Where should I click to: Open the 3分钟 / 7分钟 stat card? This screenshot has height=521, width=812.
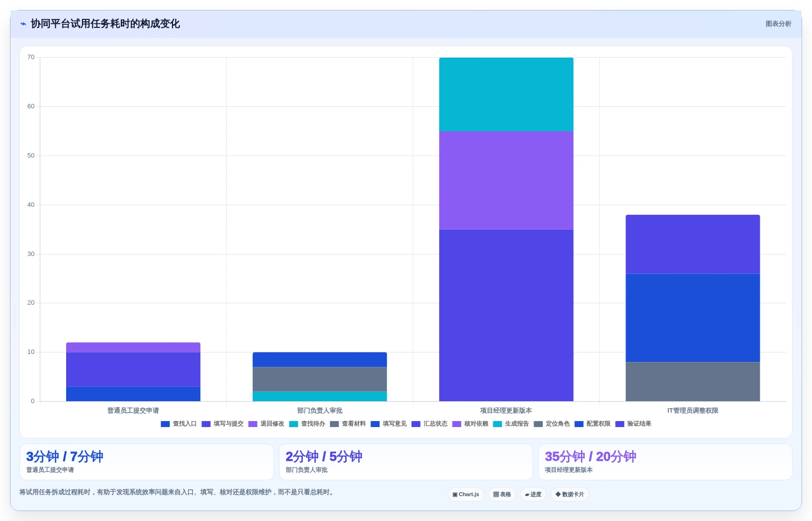point(147,462)
